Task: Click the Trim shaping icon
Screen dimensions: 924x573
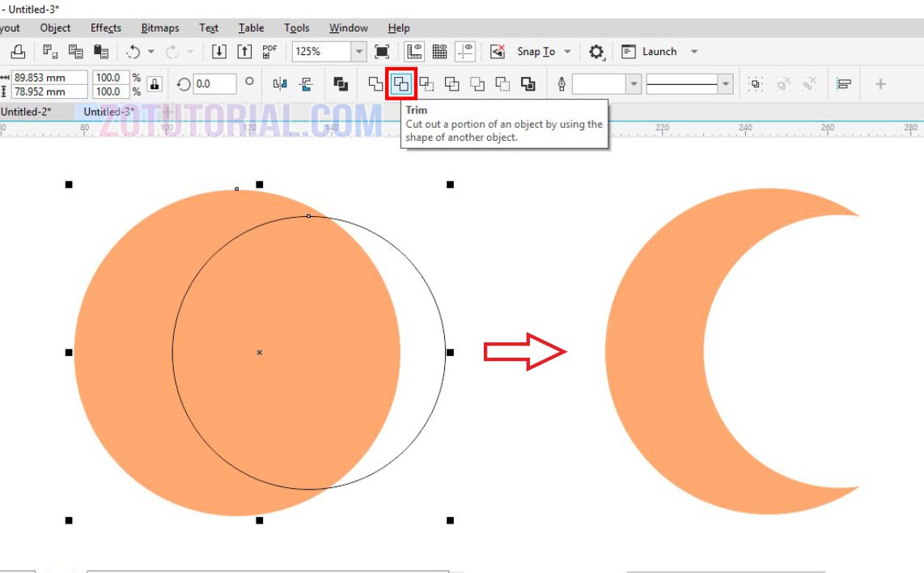Action: (401, 84)
